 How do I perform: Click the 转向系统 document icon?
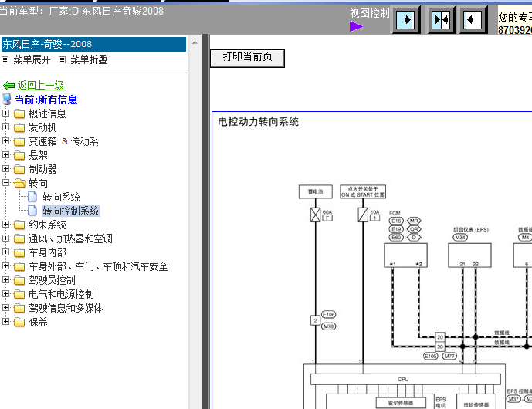click(32, 197)
